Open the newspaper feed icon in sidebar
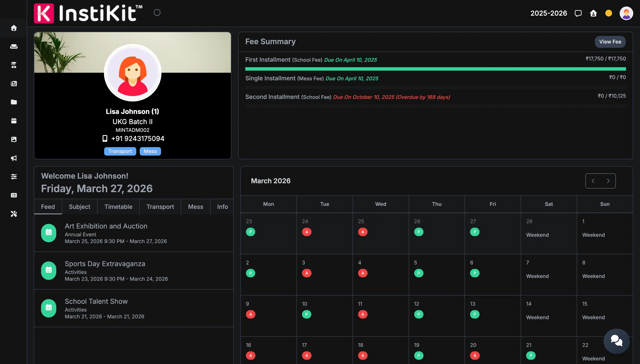Image resolution: width=640 pixels, height=364 pixels. tap(14, 83)
